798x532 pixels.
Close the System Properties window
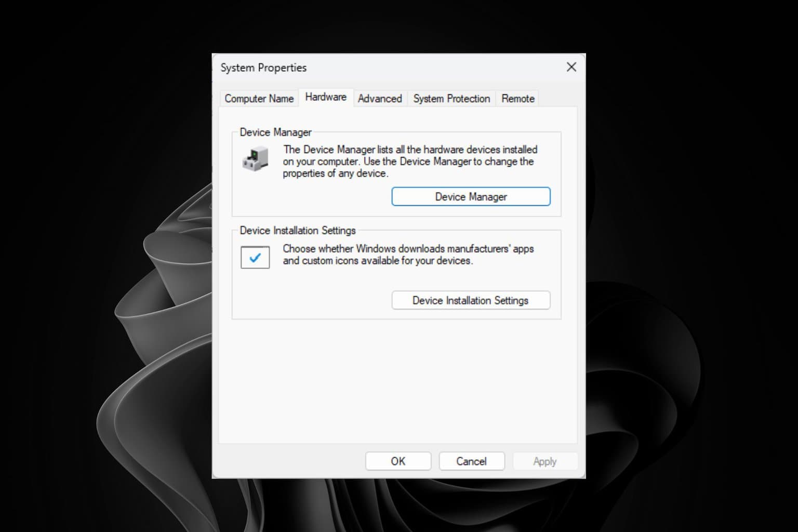point(571,67)
